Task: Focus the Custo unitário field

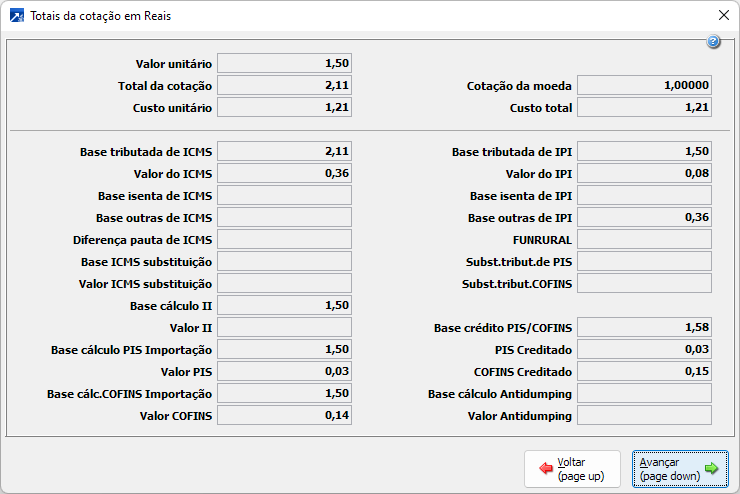Action: pyautogui.click(x=284, y=107)
